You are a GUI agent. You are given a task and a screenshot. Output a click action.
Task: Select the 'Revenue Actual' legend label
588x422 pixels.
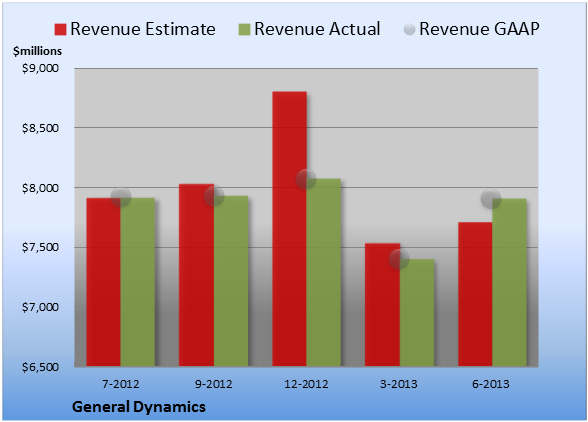317,29
